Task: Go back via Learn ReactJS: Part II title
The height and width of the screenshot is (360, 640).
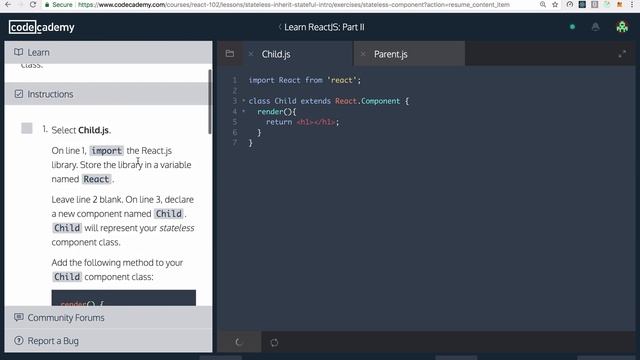Action: (x=324, y=27)
